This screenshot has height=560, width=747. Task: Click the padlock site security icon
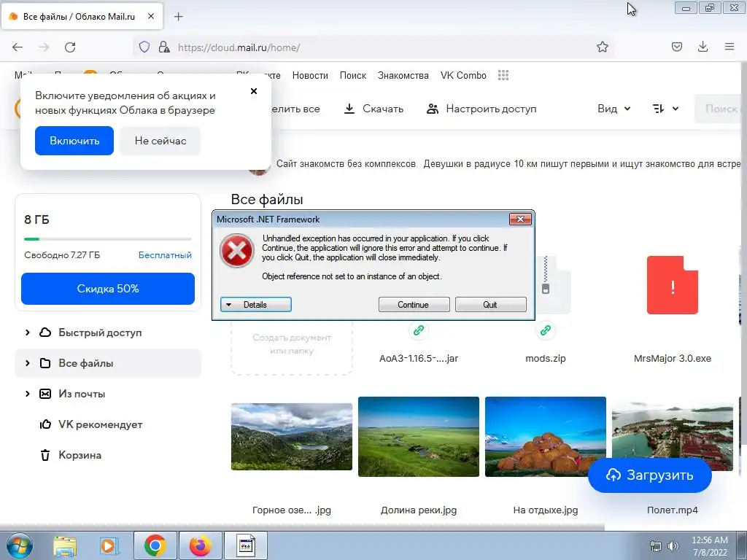[x=164, y=47]
